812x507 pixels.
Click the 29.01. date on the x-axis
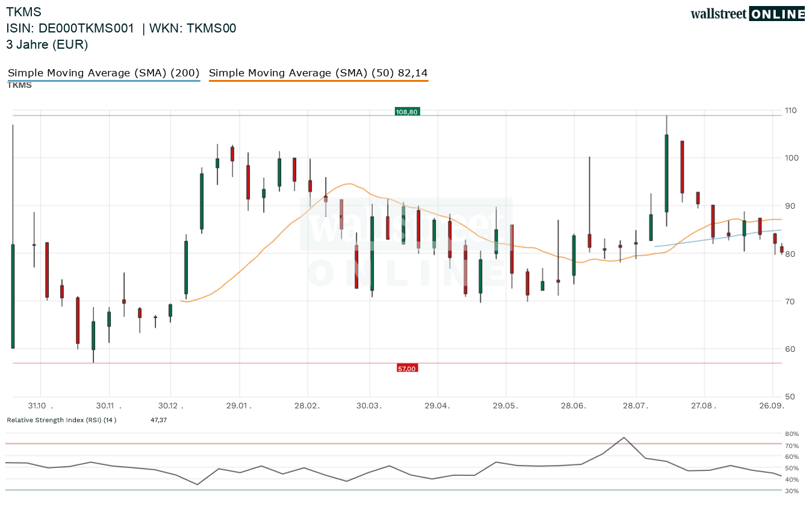pyautogui.click(x=239, y=406)
